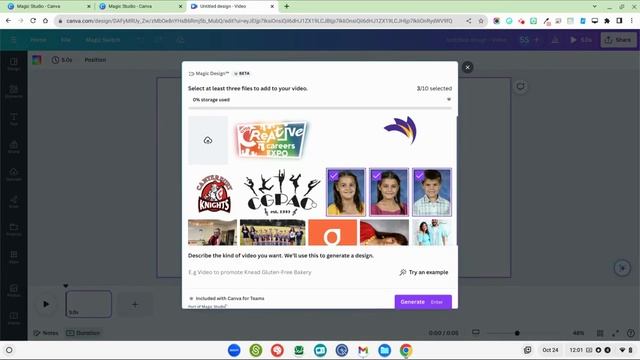Open the Notes button in the footer
640x360 pixels.
[x=46, y=333]
